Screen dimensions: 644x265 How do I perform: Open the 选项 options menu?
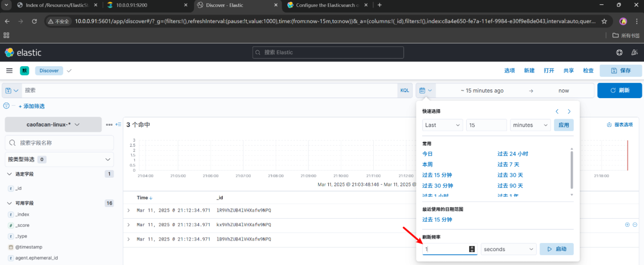pos(509,71)
